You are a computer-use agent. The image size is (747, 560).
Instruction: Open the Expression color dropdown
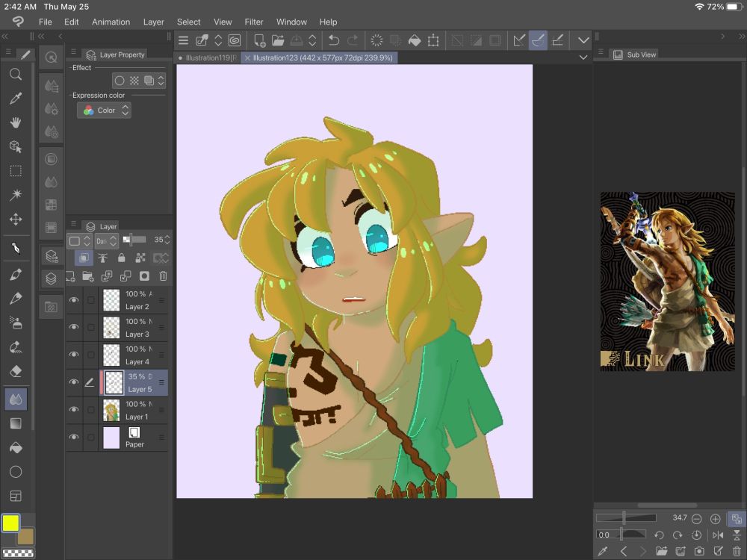coord(104,111)
